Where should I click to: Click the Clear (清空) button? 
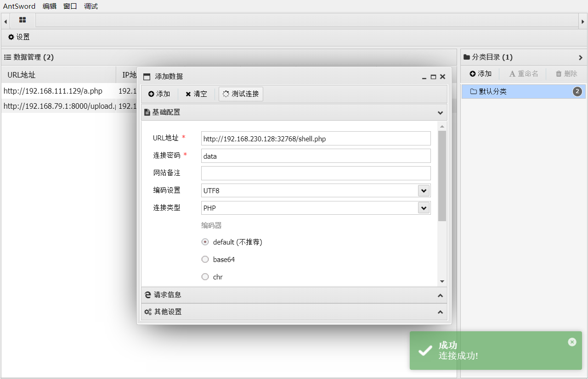197,94
